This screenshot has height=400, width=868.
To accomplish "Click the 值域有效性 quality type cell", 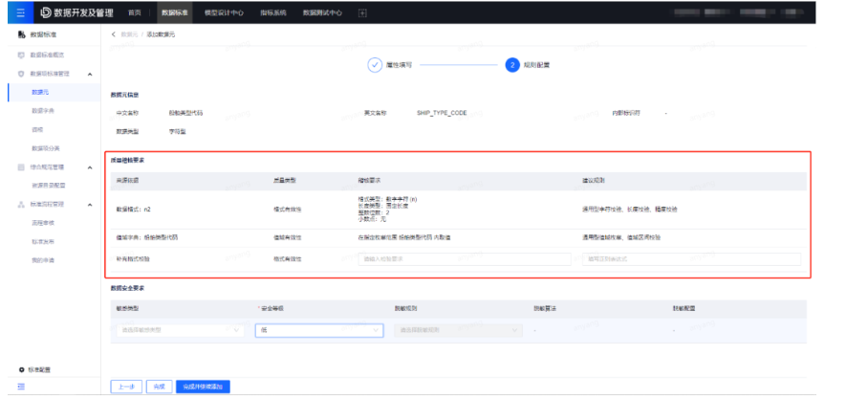I will coord(288,237).
